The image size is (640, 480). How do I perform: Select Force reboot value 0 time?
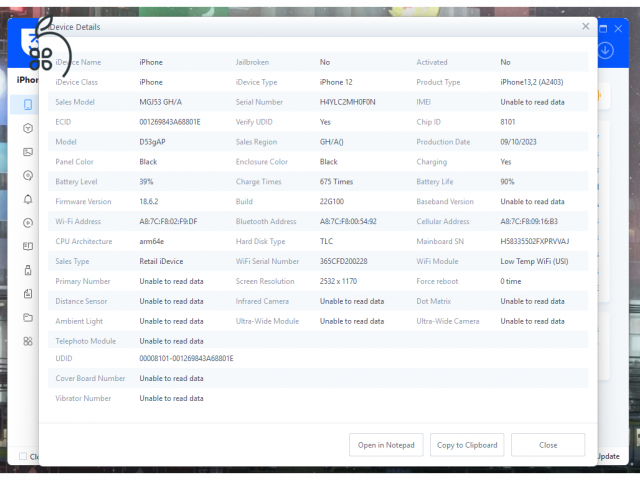[511, 281]
